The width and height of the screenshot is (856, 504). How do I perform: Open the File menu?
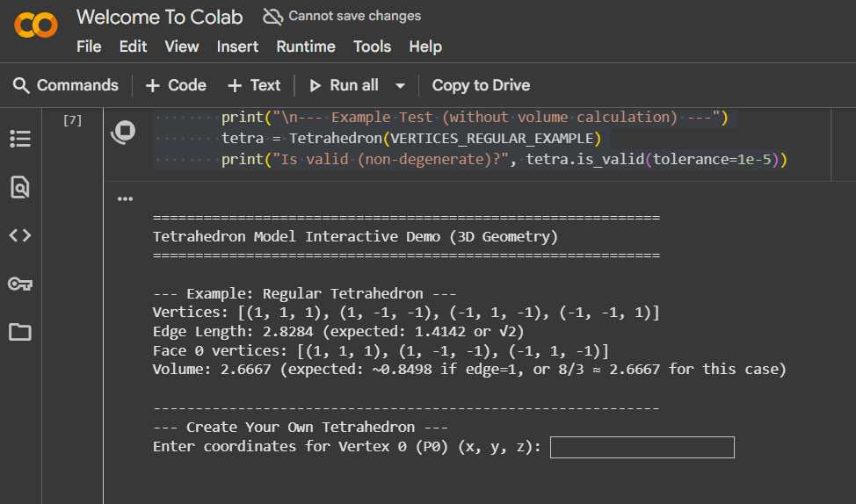tap(89, 47)
